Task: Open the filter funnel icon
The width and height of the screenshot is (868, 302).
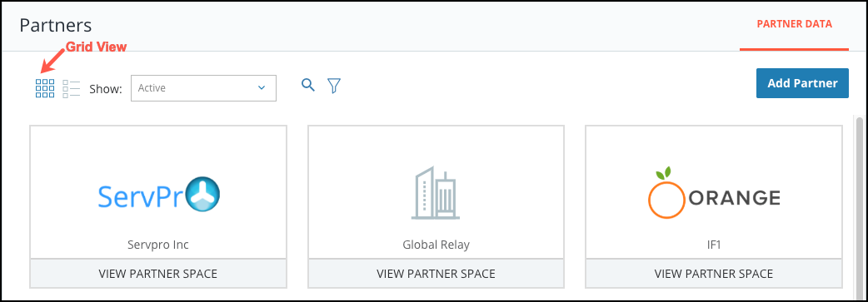Action: pos(334,85)
